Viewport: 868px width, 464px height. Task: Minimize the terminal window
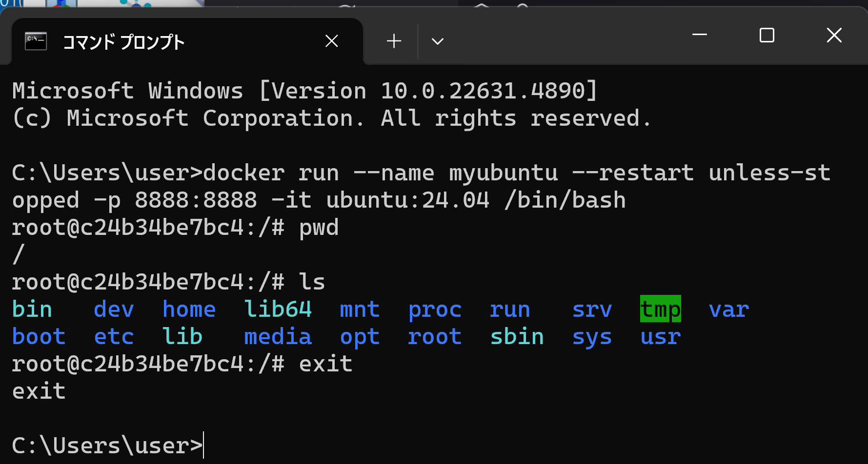pyautogui.click(x=700, y=35)
